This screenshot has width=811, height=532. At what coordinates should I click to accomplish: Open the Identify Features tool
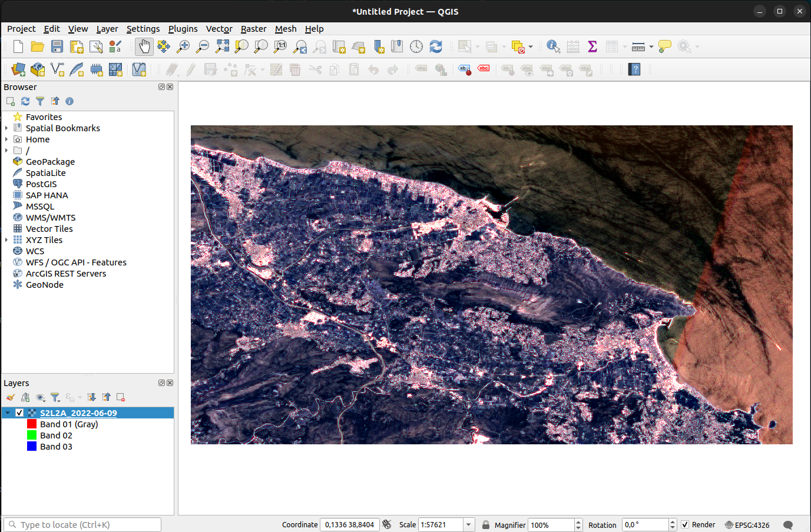[x=553, y=46]
